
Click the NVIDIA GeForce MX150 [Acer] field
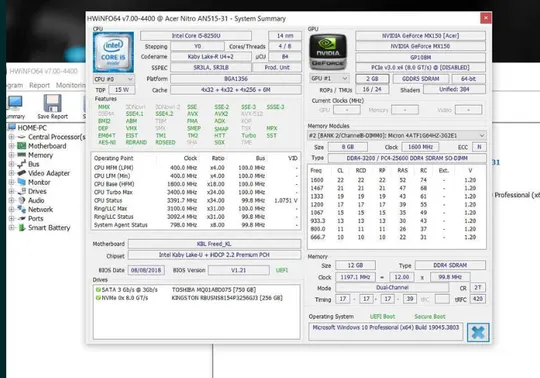click(420, 36)
